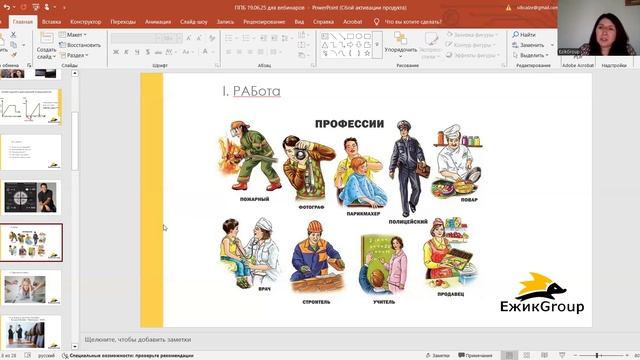Pick the right arrow shape from gallery
The width and height of the screenshot is (640, 360).
[350, 44]
